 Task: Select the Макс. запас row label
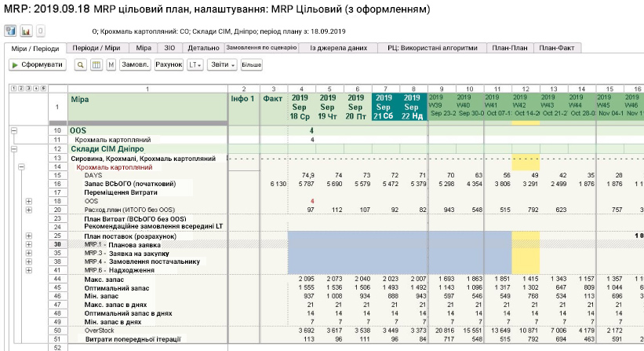[104, 280]
